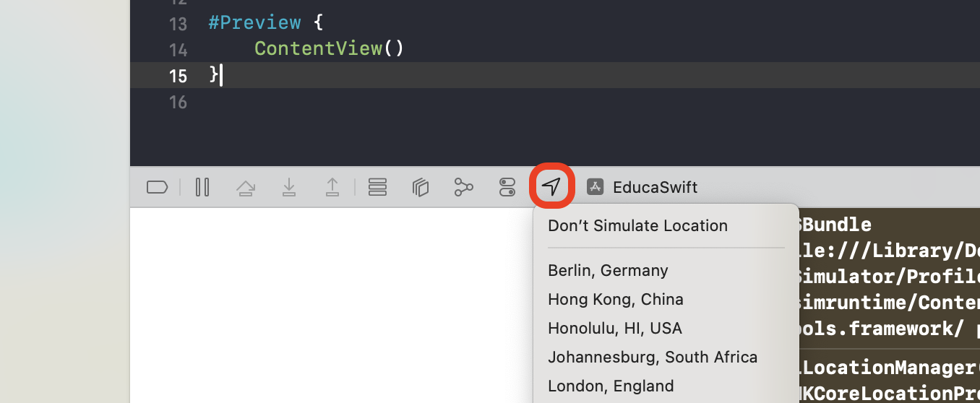The height and width of the screenshot is (403, 980).
Task: Open the EducaSwift process jump bar
Action: tap(655, 188)
